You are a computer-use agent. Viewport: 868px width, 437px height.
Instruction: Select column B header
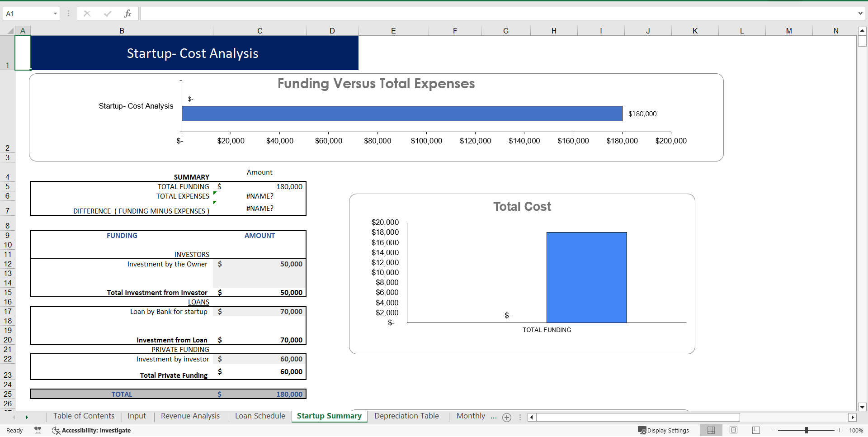(122, 31)
